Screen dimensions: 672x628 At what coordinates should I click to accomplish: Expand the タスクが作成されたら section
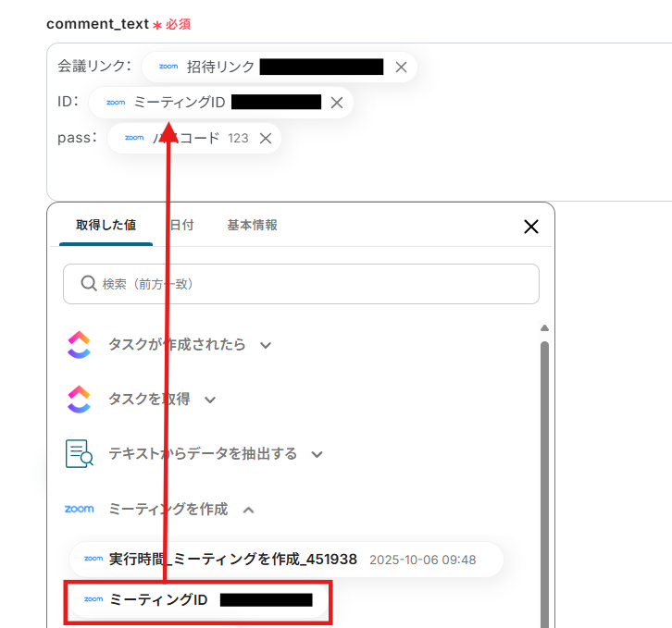[266, 345]
